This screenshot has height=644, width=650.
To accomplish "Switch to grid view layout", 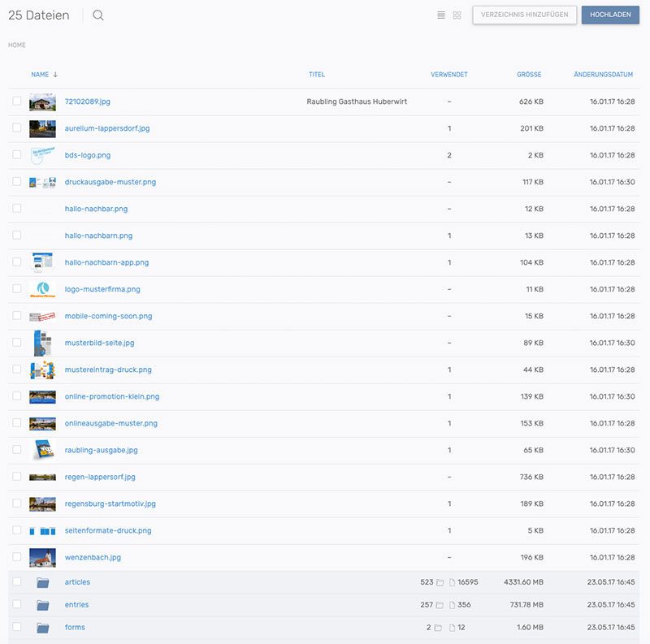I will tap(457, 15).
